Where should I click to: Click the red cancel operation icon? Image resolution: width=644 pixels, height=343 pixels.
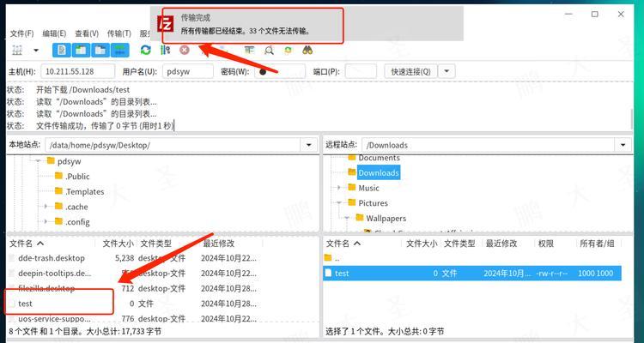185,50
